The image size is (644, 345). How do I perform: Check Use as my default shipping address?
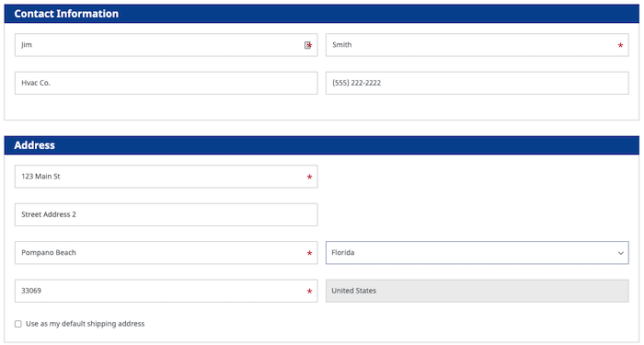pyautogui.click(x=18, y=324)
